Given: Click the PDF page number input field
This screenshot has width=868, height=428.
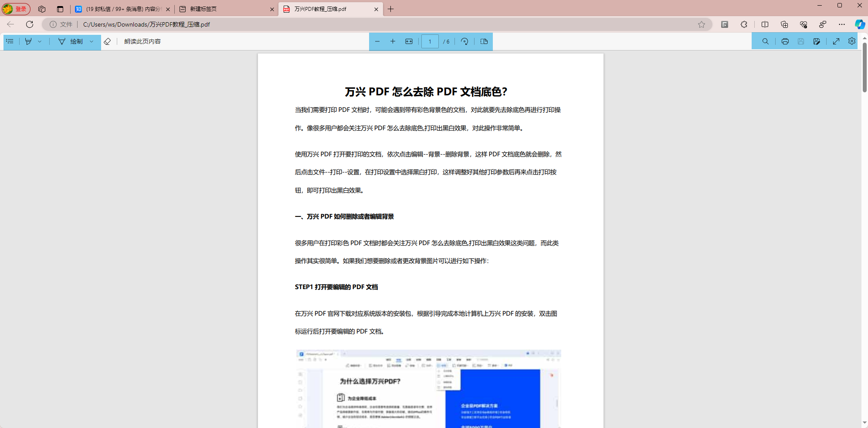Looking at the screenshot, I should pos(430,41).
